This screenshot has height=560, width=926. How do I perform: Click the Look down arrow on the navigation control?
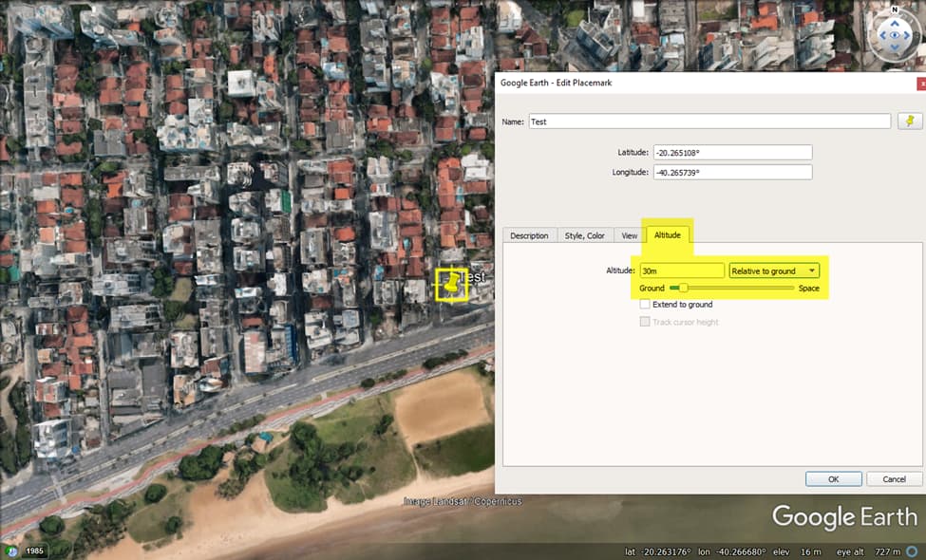[x=895, y=47]
